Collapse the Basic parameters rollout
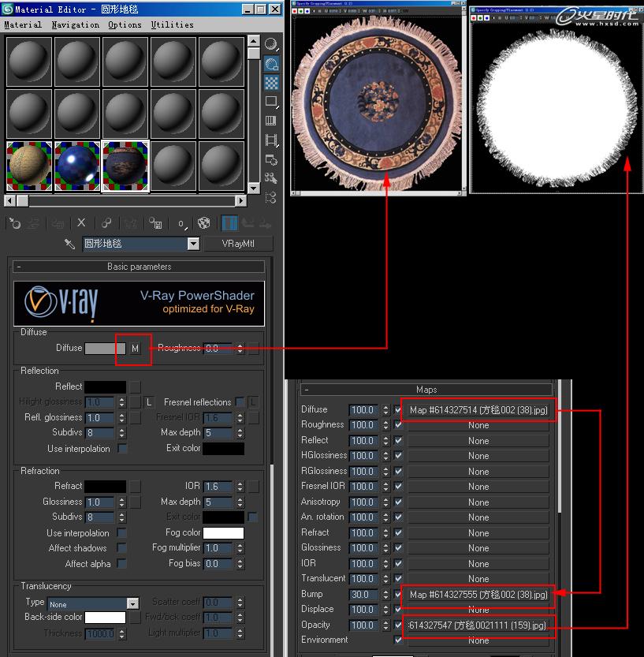 [x=139, y=267]
